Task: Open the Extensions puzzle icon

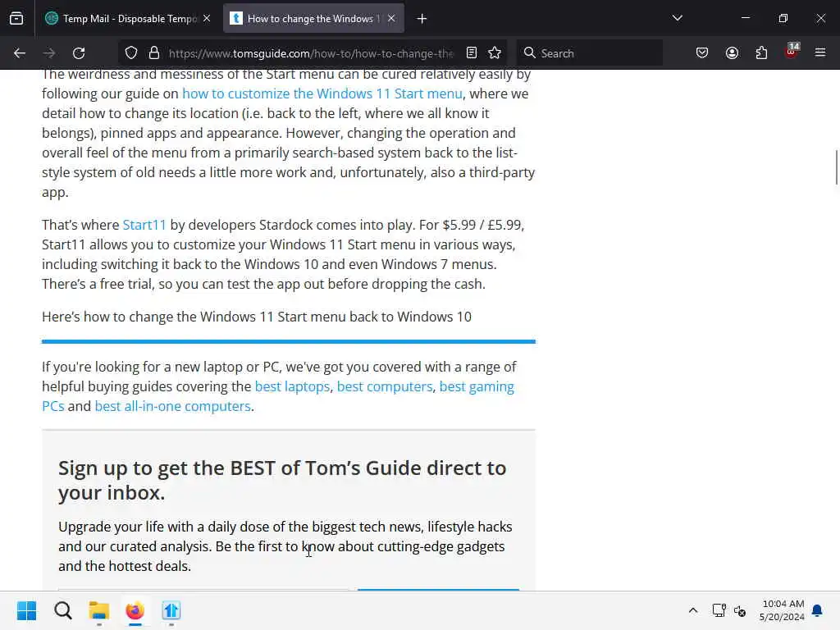Action: click(x=761, y=52)
